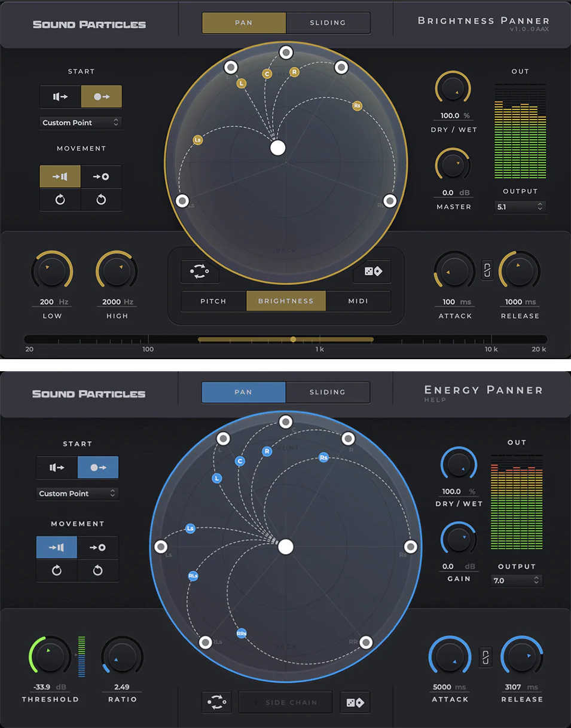Click the Brightness Panner frequency range slider handle
Viewport: 571px width, 728px height.
point(293,339)
